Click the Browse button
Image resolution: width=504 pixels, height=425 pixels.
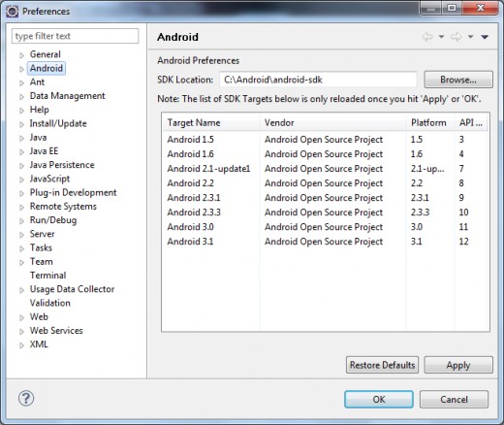coord(458,80)
